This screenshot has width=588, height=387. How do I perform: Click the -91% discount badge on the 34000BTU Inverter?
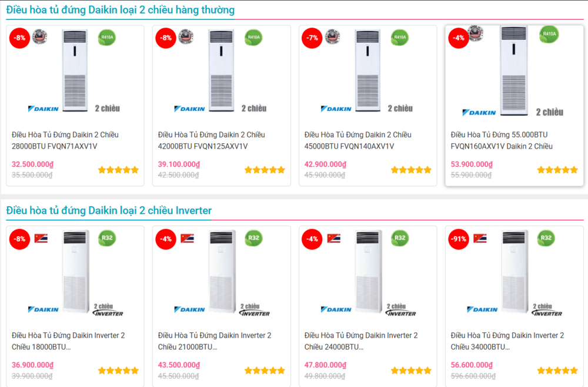(x=459, y=239)
